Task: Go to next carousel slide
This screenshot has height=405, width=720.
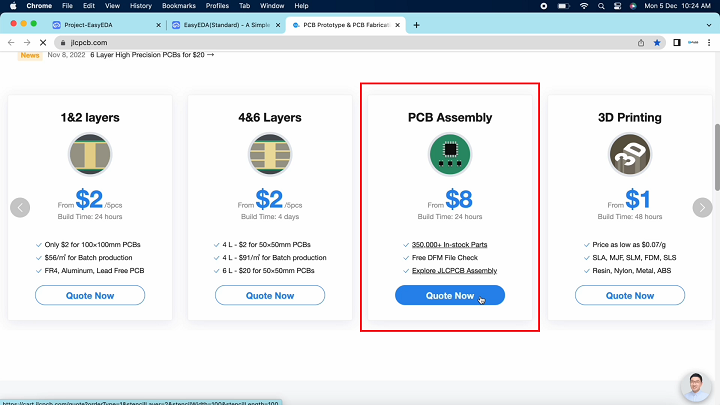Action: pyautogui.click(x=702, y=208)
